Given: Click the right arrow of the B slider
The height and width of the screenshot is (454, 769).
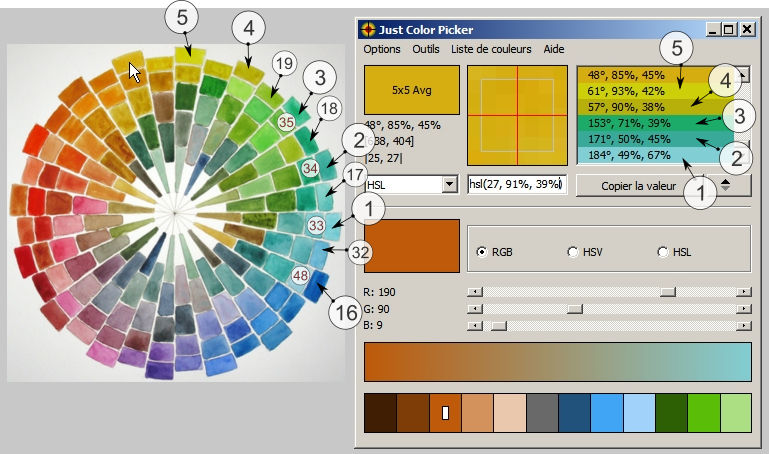Looking at the screenshot, I should [743, 326].
